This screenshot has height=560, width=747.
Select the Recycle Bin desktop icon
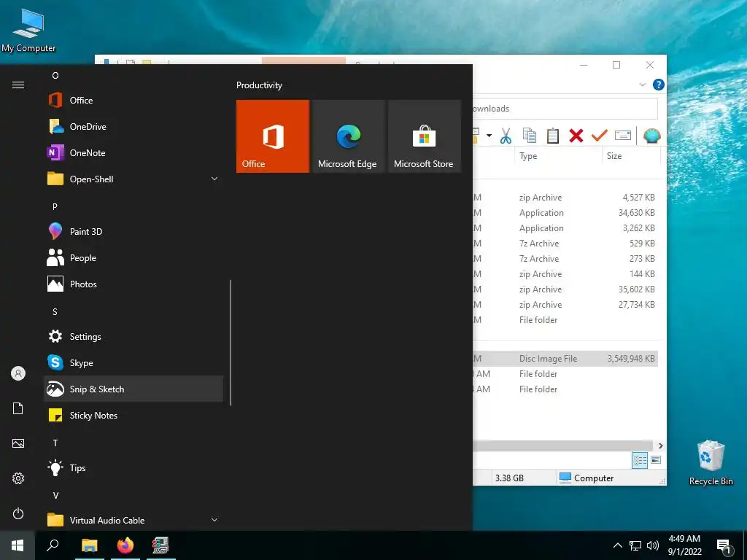coord(711,463)
